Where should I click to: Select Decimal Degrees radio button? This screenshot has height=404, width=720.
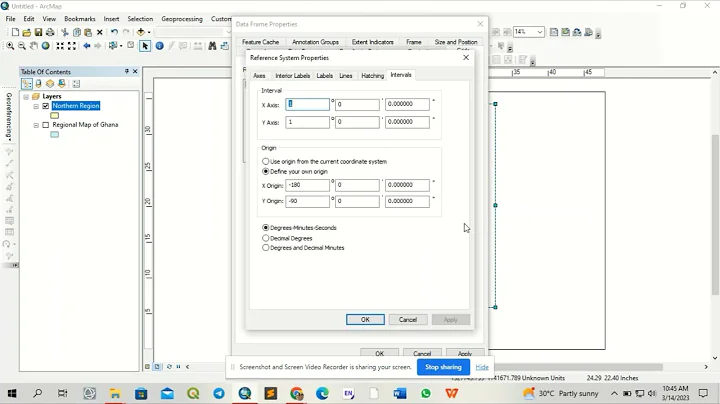(265, 238)
